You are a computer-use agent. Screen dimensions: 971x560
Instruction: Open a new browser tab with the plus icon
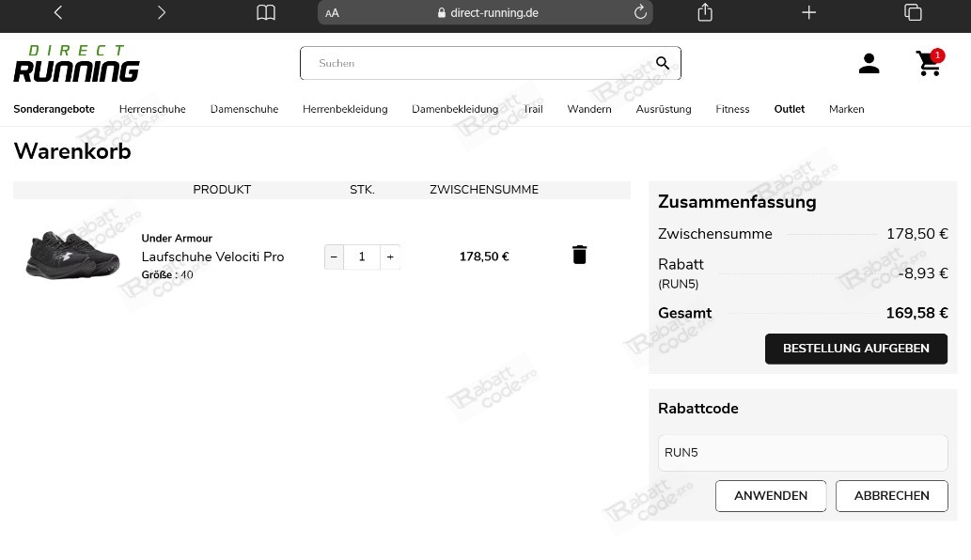tap(808, 12)
